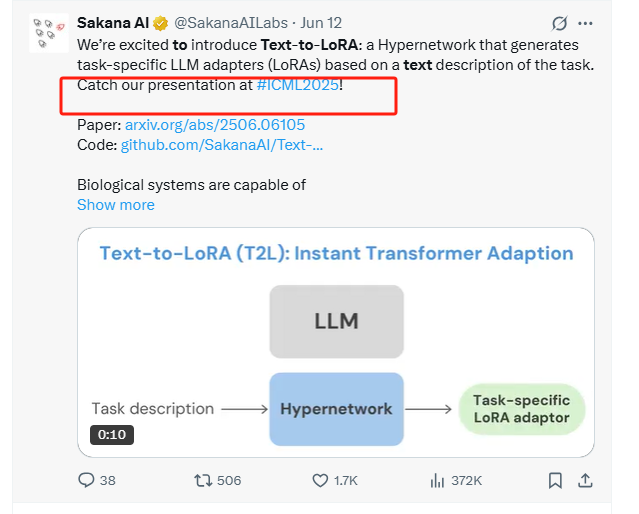Screen dimensions: 639x514
Task: Open Sakana AI profile avatar
Action: (x=49, y=33)
